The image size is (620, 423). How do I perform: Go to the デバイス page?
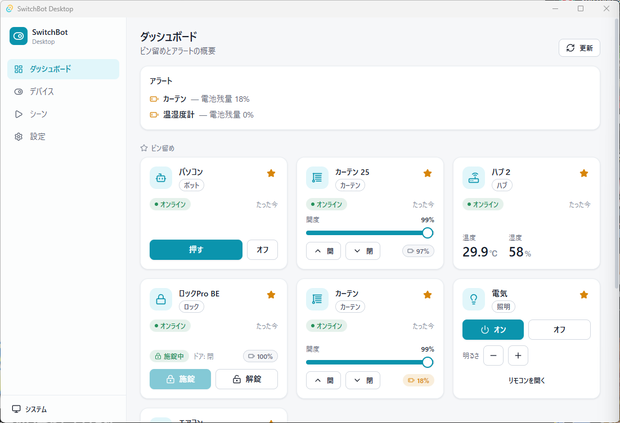click(63, 92)
